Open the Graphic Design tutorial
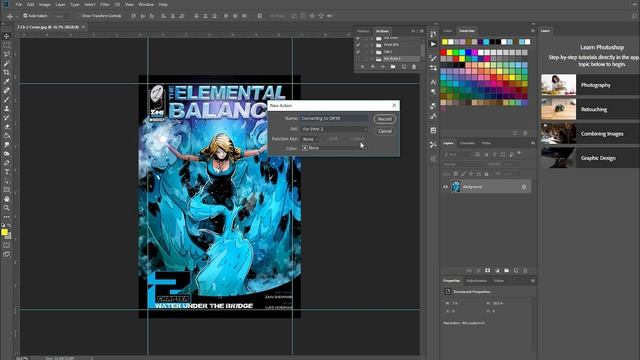Viewport: 640px width, 360px height. point(590,158)
